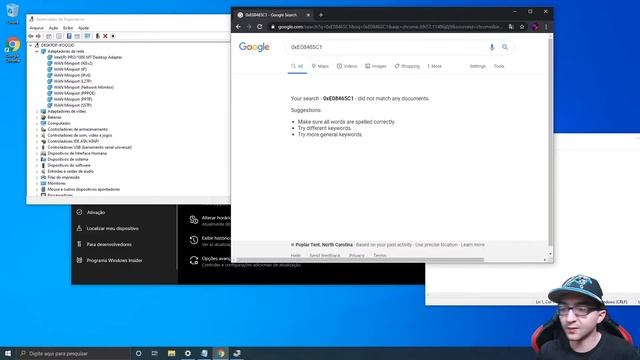Expand Controladores de armazenamento category
This screenshot has width=640, height=360.
point(37,129)
